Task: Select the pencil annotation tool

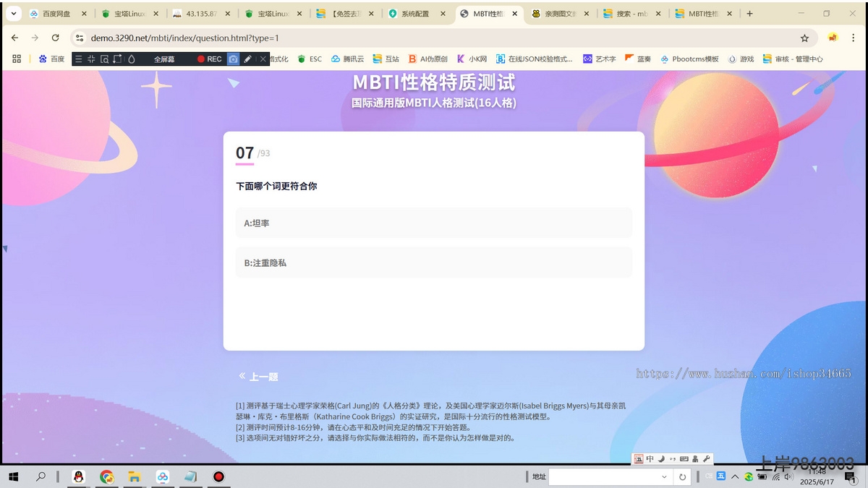Action: 247,59
